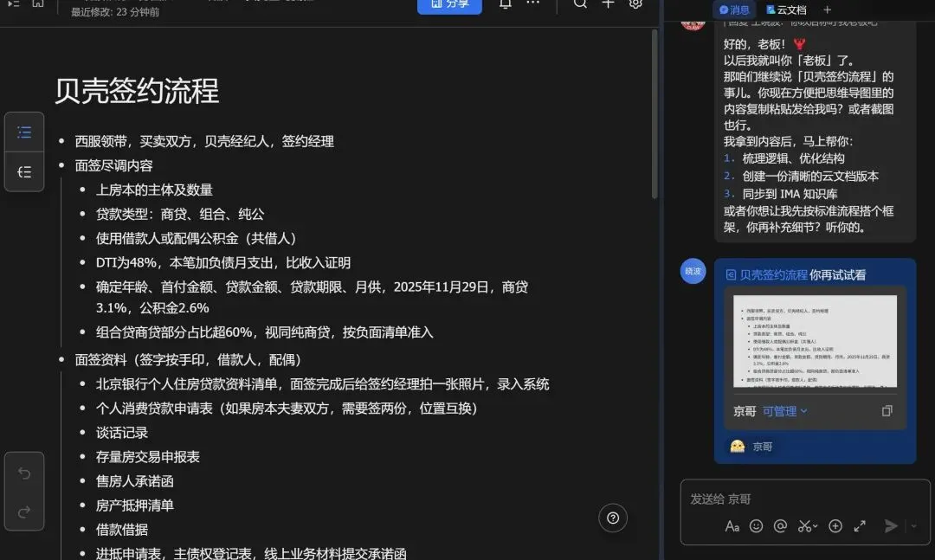Image resolution: width=935 pixels, height=560 pixels.
Task: Click the 房产抵押清单 list item
Action: pyautogui.click(x=135, y=505)
